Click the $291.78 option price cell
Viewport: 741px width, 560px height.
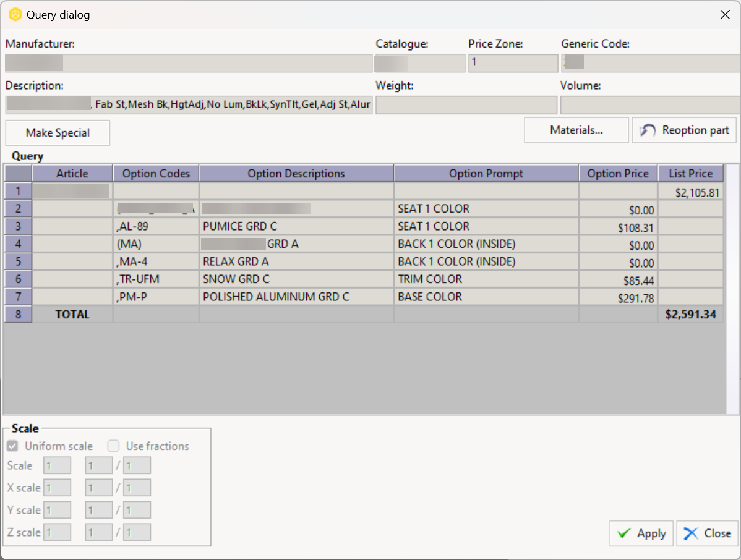click(618, 297)
